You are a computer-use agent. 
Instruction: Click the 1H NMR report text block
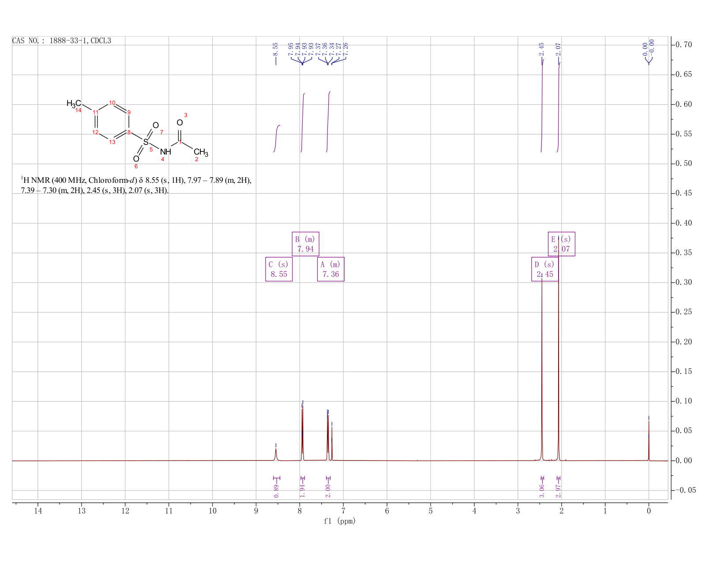point(136,185)
